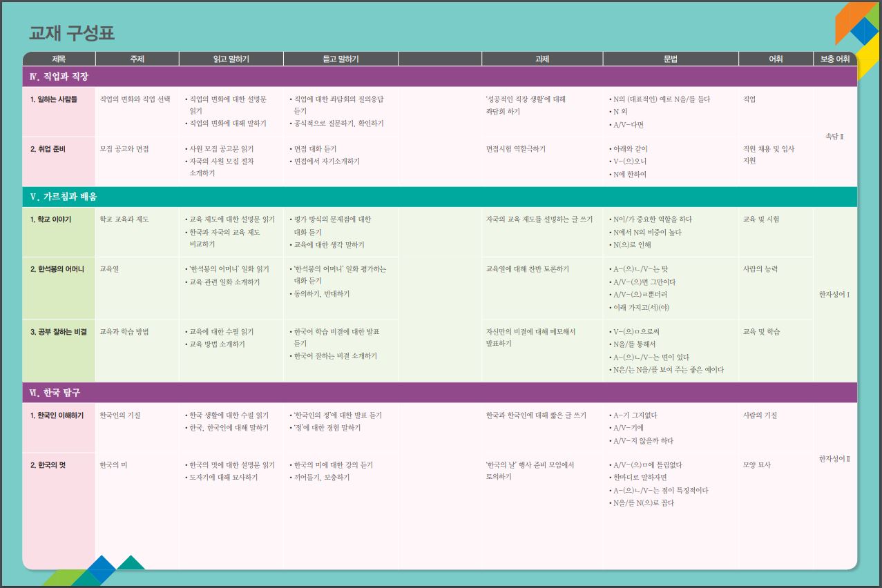Select the '읽고 말하기' column header
This screenshot has width=882, height=588.
(x=231, y=59)
